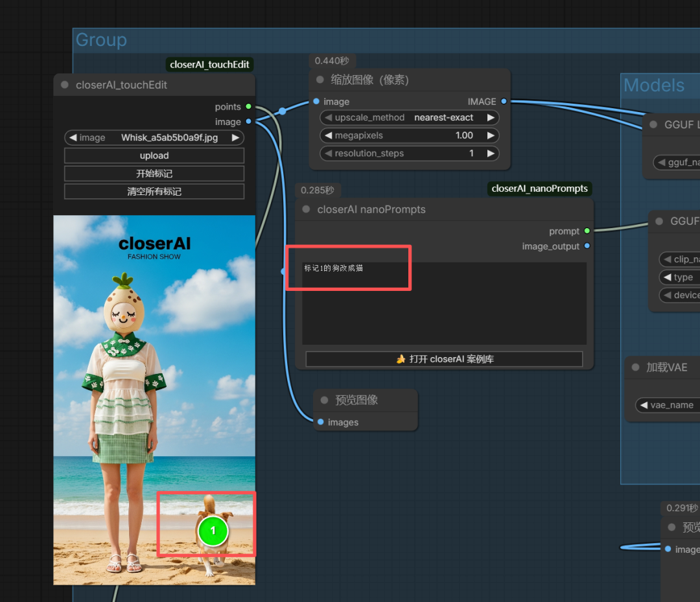
Task: Collapse the closerAI_touchEdit node via its dot
Action: (x=65, y=85)
